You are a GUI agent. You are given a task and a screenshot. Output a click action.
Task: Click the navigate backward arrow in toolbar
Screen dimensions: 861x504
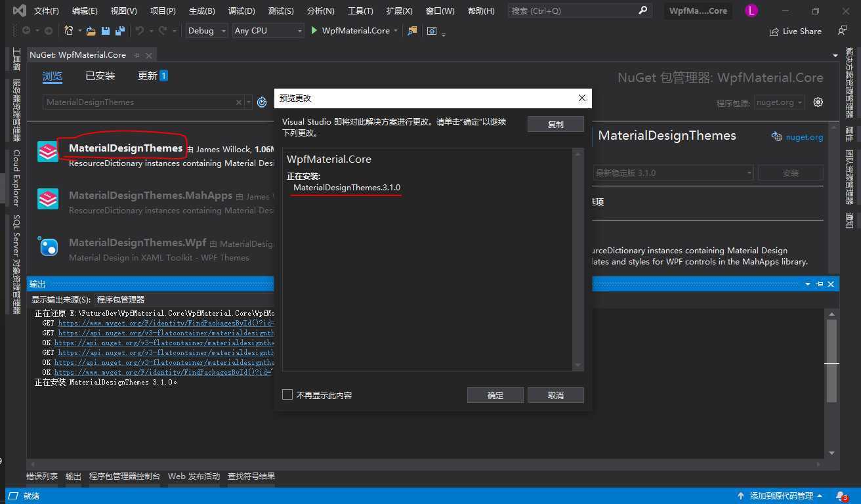(x=26, y=31)
